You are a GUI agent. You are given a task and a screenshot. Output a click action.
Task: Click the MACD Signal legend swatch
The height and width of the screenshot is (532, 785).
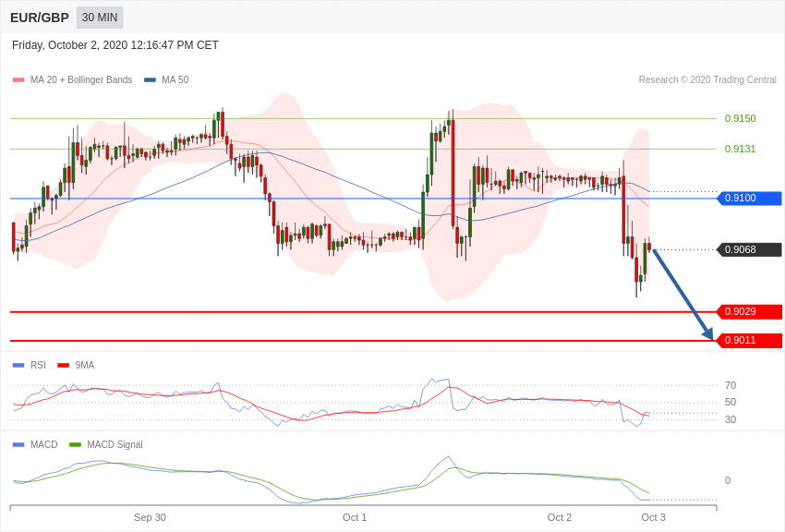click(x=75, y=444)
